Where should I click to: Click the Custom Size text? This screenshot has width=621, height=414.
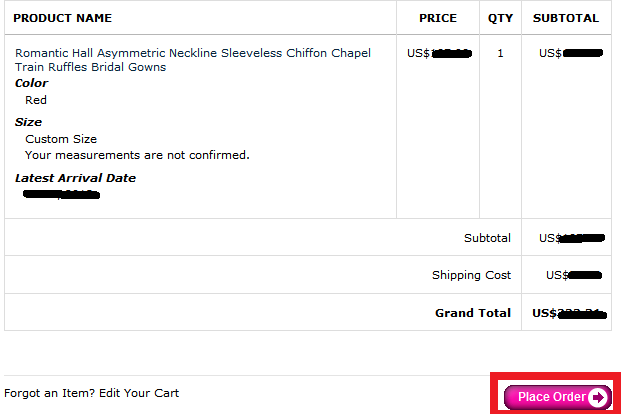pyautogui.click(x=61, y=139)
